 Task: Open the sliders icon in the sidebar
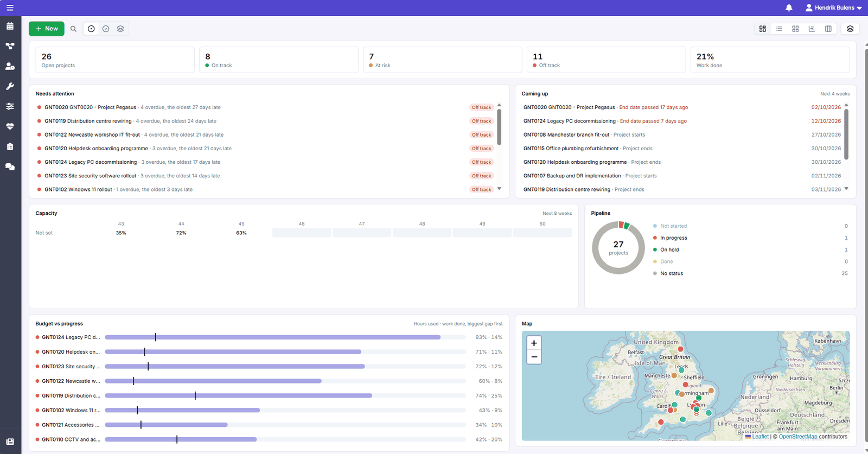point(10,106)
